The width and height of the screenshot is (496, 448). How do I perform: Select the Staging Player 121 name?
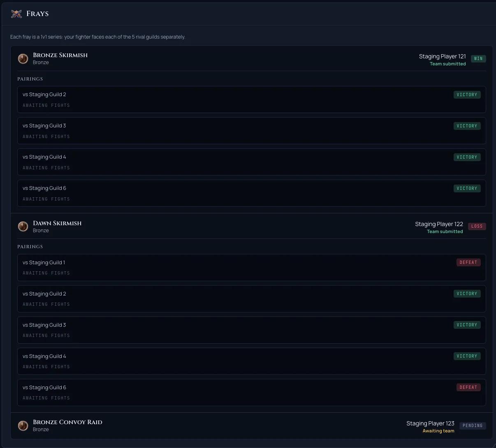[x=443, y=56]
